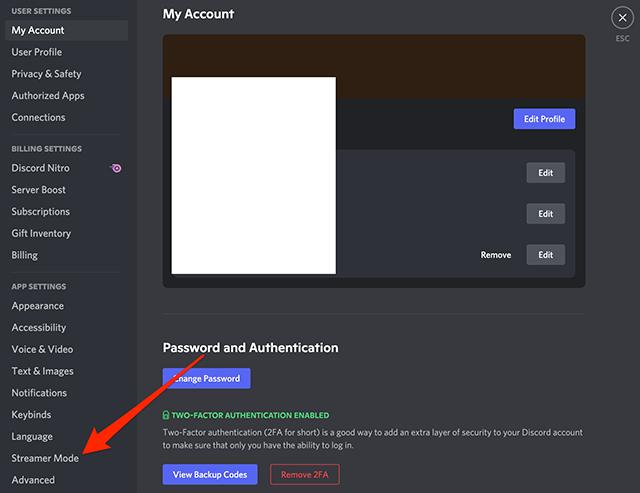Click View Backup Codes button
640x493 pixels.
point(210,474)
